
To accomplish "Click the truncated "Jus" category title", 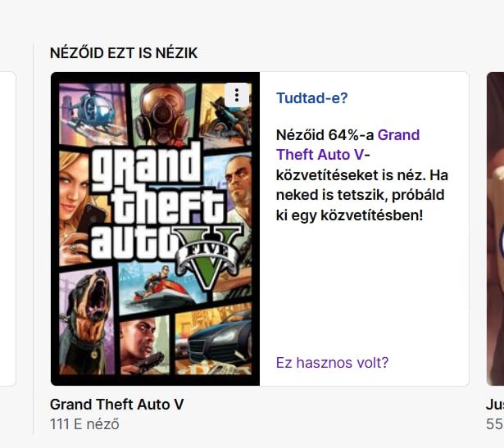I will click(x=495, y=405).
